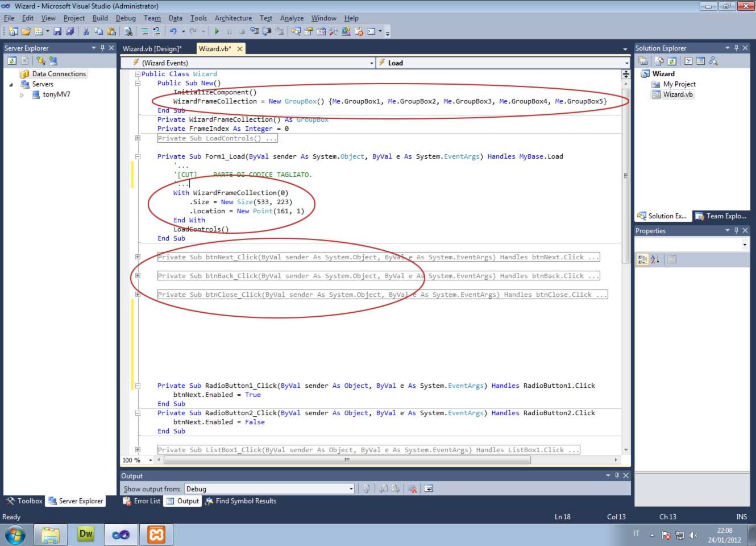Toggle auto-hide pin on Solution Explorer

(x=736, y=48)
